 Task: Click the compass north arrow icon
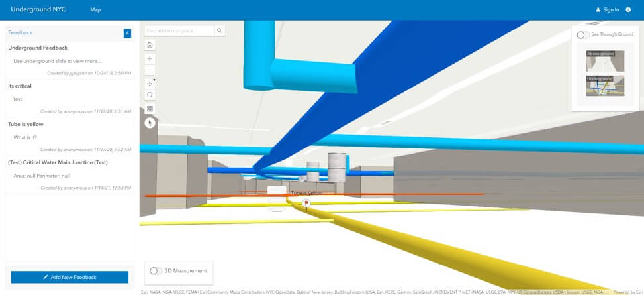[150, 123]
